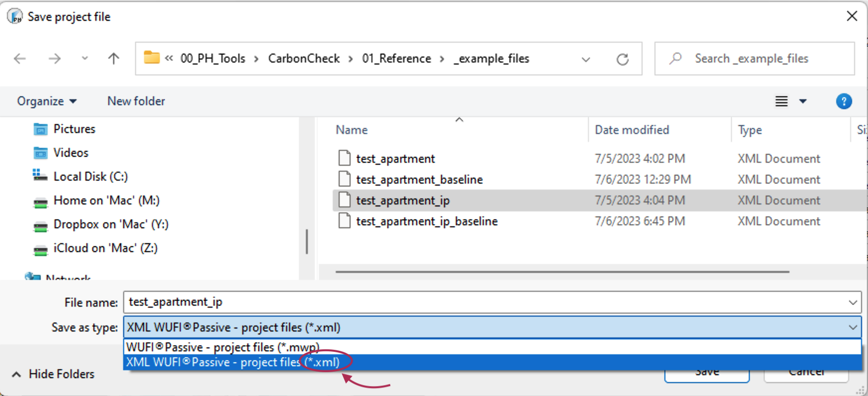Image resolution: width=868 pixels, height=396 pixels.
Task: Click the 7/6/2023 6:45 PM date cell
Action: (x=640, y=221)
